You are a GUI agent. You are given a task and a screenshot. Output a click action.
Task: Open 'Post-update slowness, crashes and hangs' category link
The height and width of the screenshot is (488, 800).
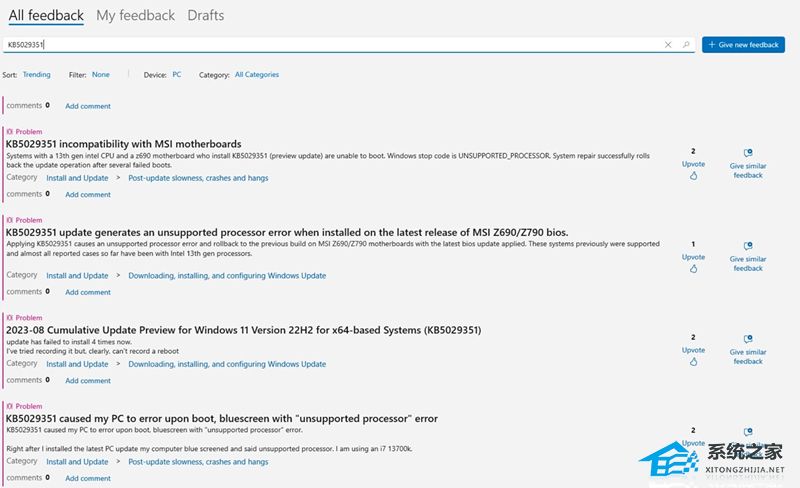198,178
